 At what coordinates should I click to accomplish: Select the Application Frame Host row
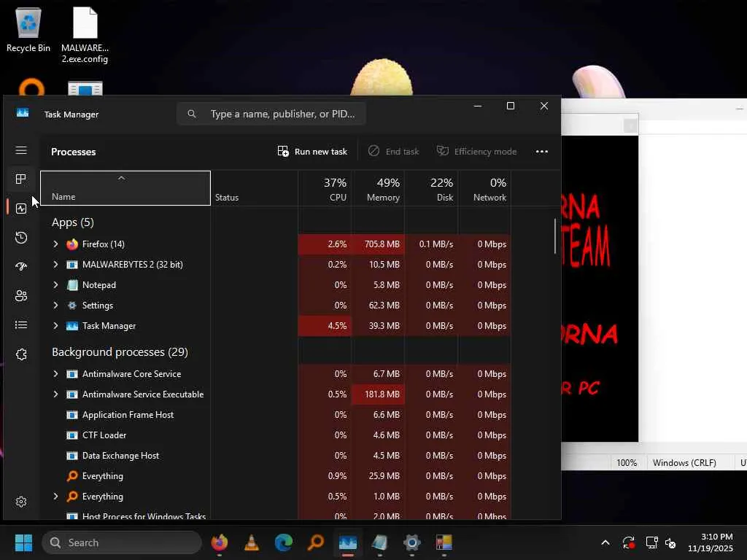(x=275, y=415)
